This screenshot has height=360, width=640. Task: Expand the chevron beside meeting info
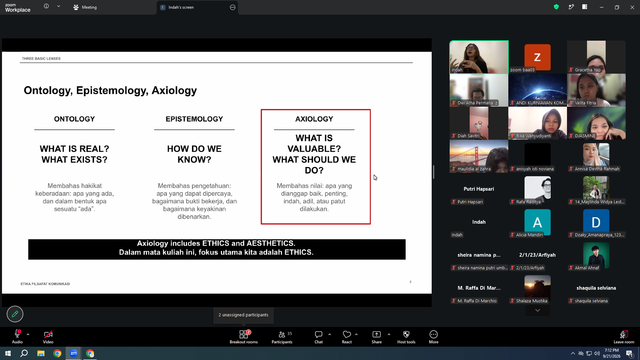point(58,7)
